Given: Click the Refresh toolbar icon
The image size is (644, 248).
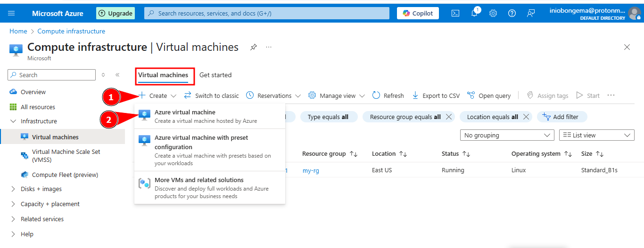Looking at the screenshot, I should click(376, 96).
